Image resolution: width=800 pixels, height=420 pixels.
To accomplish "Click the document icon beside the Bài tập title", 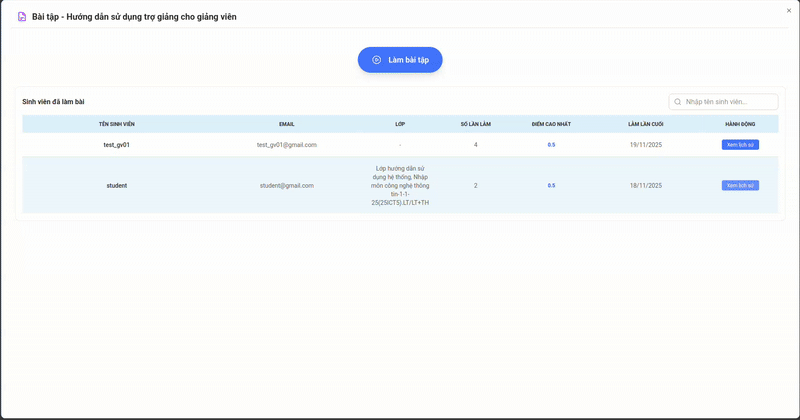I will pos(22,17).
